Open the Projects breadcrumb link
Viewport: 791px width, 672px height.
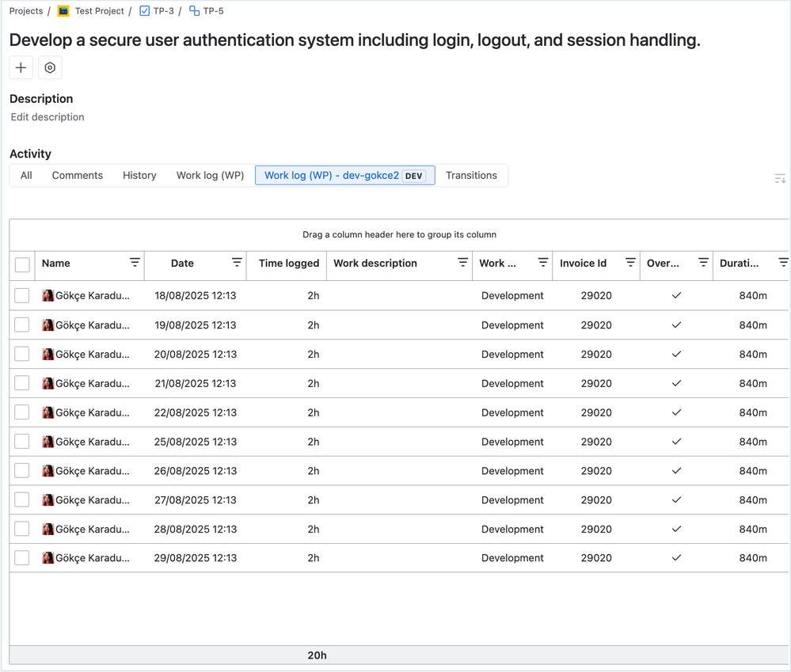25,11
